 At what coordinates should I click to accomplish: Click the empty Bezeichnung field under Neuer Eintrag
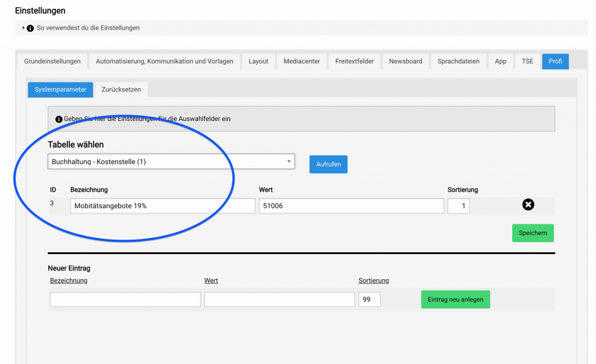125,299
